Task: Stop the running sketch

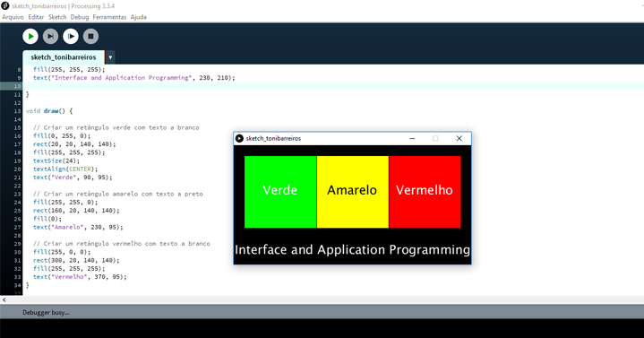Action: [x=90, y=36]
